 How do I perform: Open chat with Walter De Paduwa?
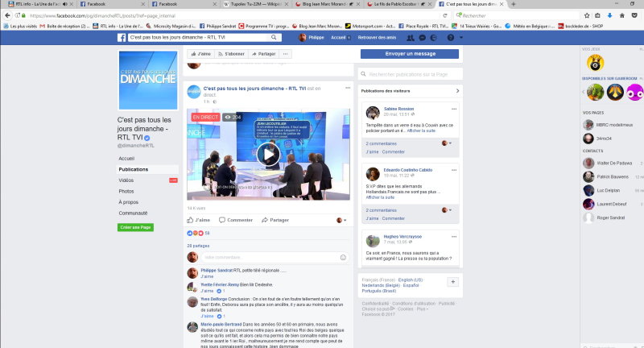point(613,163)
